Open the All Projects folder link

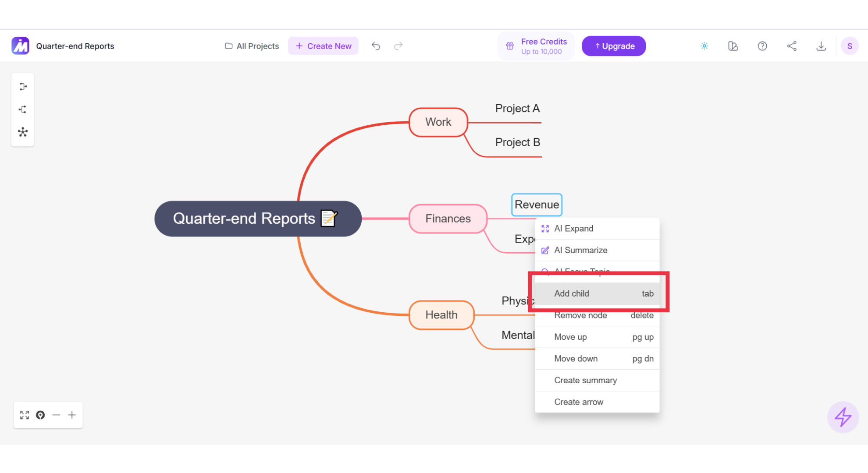252,46
